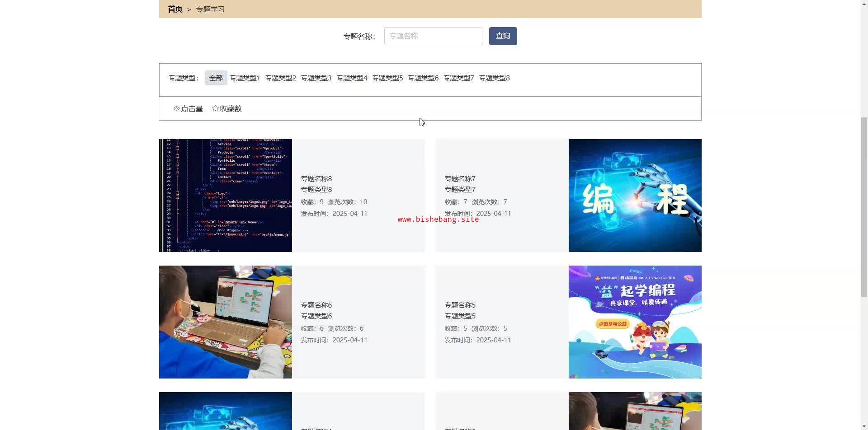Filter by 专题类型6
This screenshot has width=868, height=430.
click(x=423, y=78)
